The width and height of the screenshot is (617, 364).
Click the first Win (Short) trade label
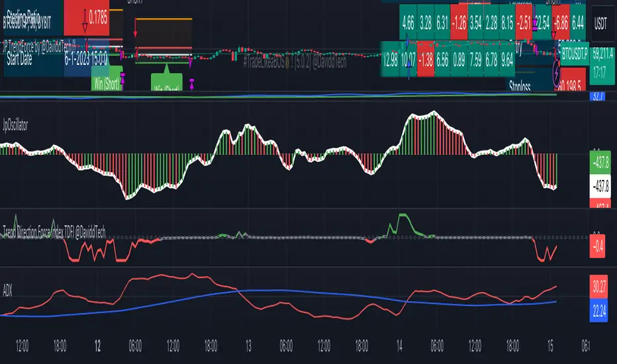coord(107,78)
